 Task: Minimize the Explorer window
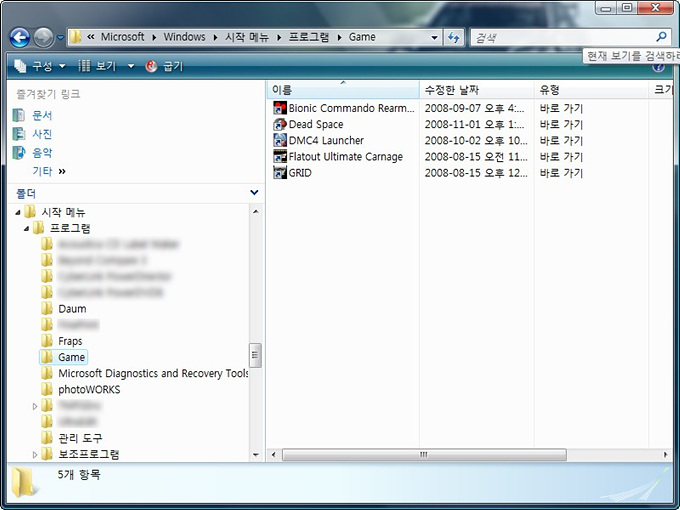[607, 8]
